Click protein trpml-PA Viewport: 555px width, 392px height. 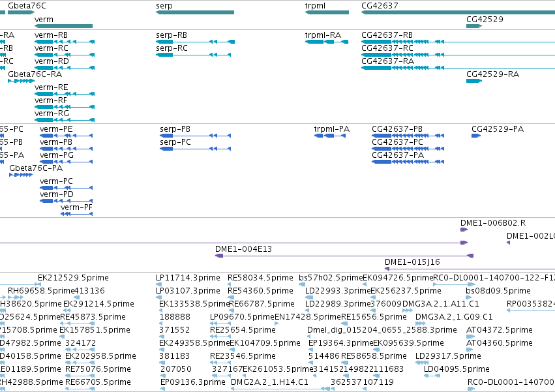coord(332,129)
